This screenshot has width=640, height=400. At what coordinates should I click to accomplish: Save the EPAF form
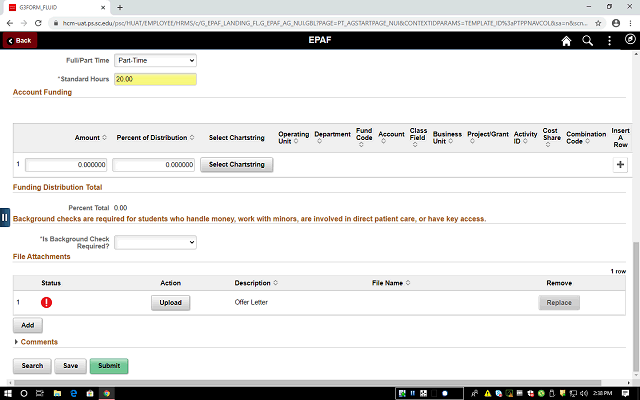[71, 366]
